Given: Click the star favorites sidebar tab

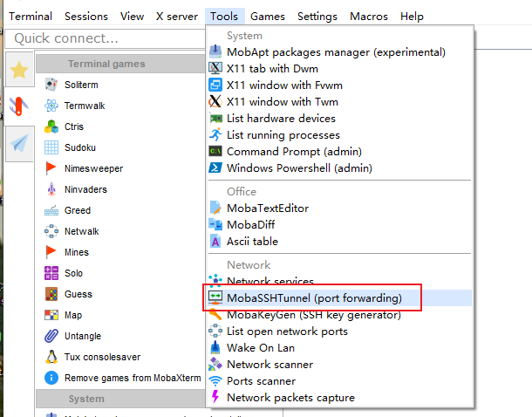Looking at the screenshot, I should (19, 70).
